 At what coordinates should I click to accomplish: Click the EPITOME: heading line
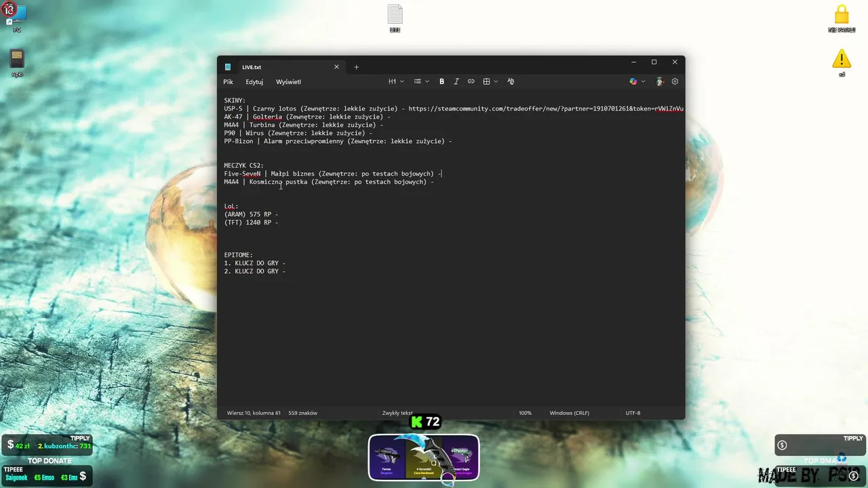click(239, 255)
